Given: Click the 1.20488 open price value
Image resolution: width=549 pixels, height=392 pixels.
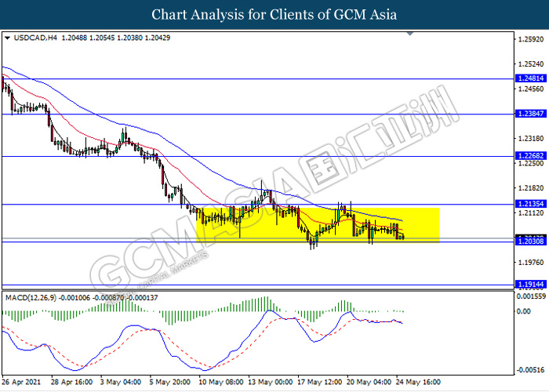Looking at the screenshot, I should [x=74, y=38].
